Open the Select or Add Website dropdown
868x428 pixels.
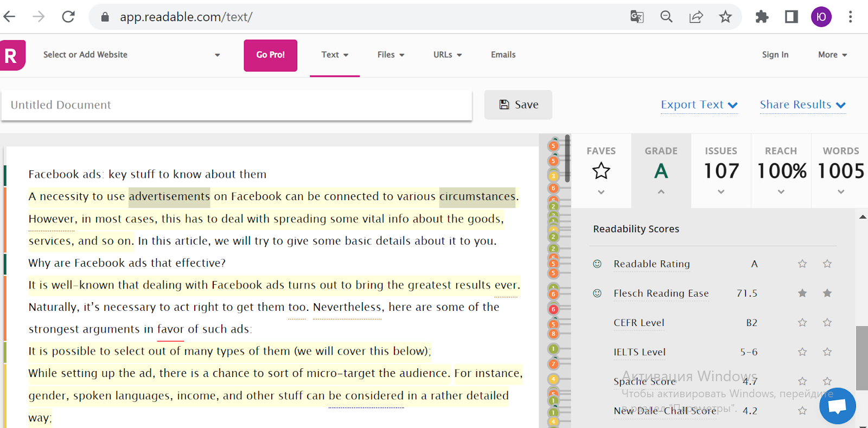(x=132, y=55)
